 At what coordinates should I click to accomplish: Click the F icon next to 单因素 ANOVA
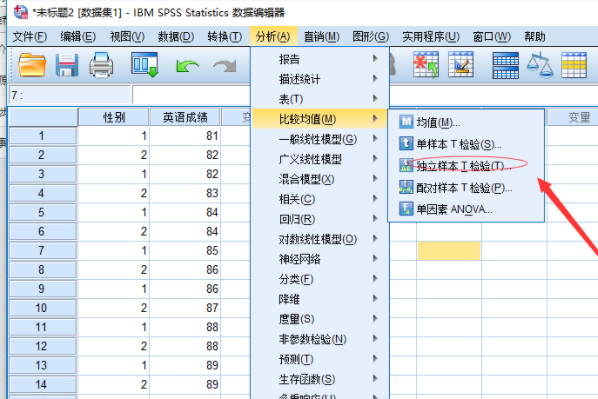(x=406, y=209)
